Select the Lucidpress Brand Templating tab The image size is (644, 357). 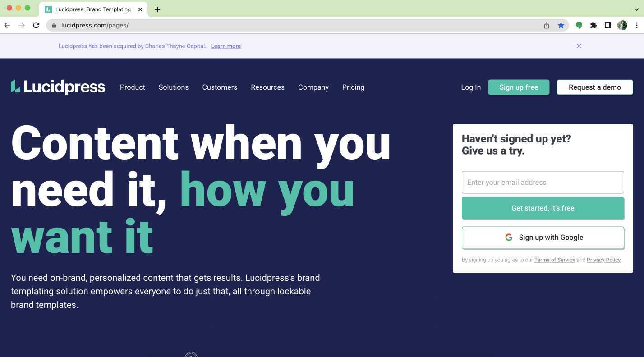point(93,9)
